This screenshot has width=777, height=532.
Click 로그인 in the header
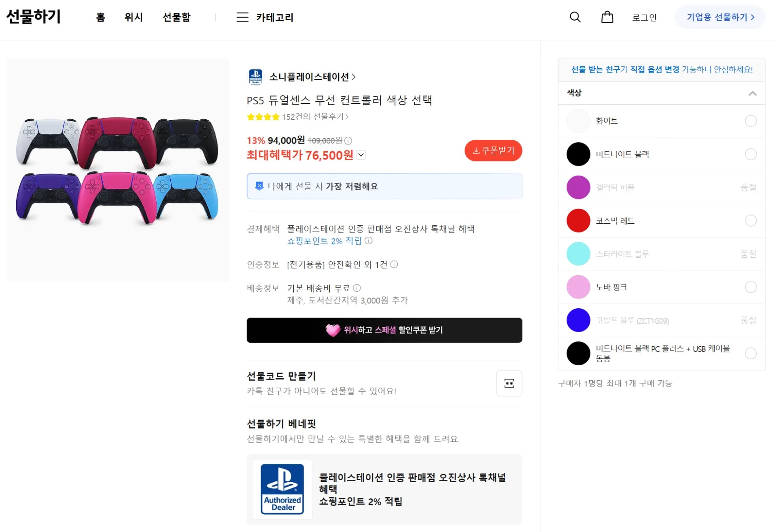click(644, 17)
